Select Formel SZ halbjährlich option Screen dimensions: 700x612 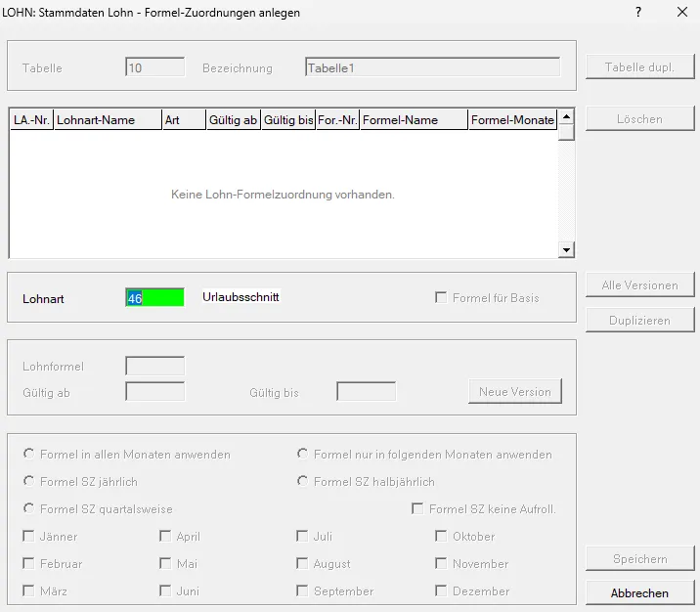coord(303,481)
